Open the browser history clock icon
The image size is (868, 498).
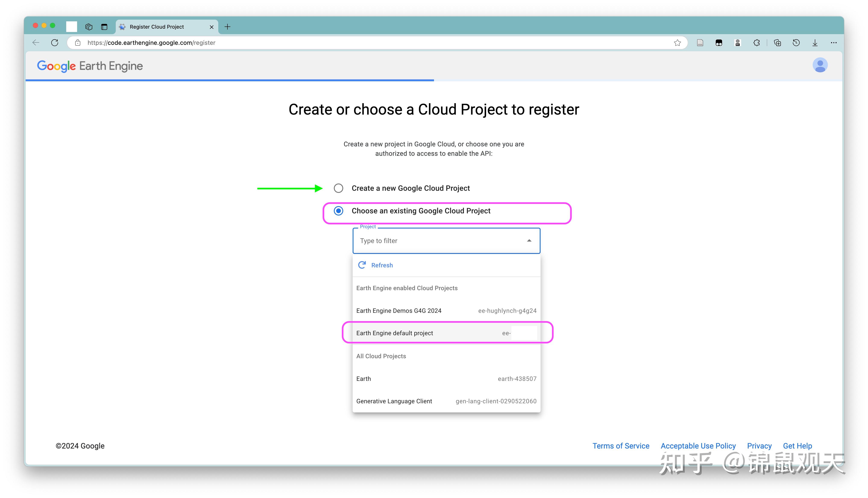tap(796, 43)
